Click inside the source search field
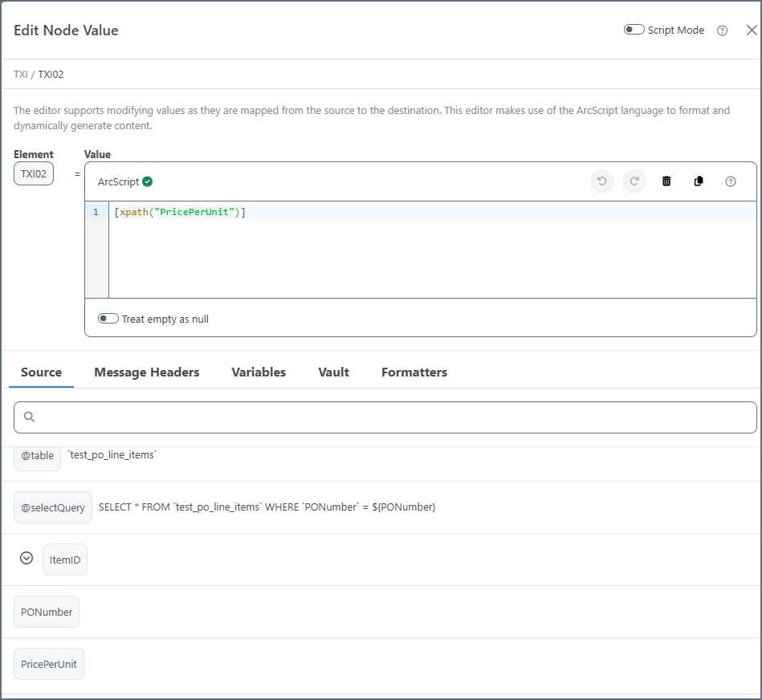This screenshot has width=762, height=700. coord(393,417)
